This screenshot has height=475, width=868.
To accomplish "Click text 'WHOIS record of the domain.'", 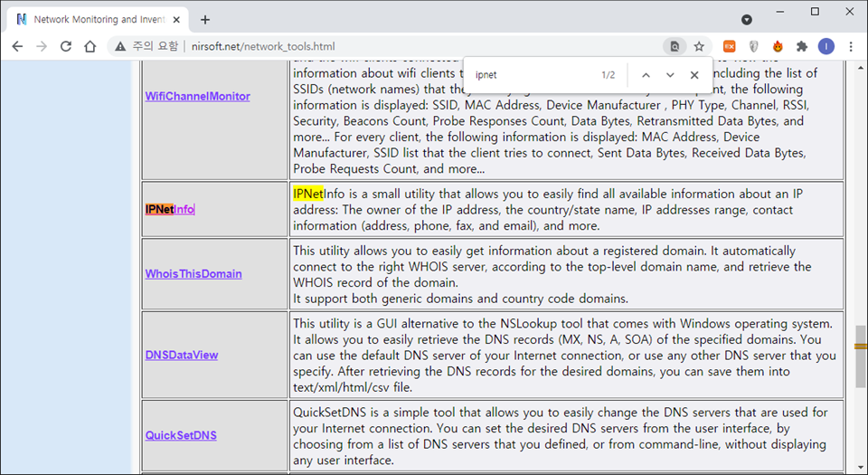I will click(376, 283).
